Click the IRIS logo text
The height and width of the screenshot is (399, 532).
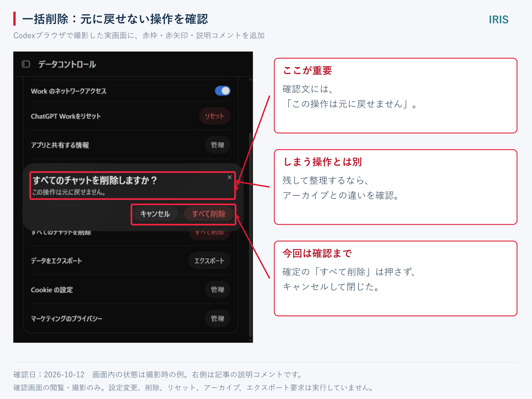(498, 20)
